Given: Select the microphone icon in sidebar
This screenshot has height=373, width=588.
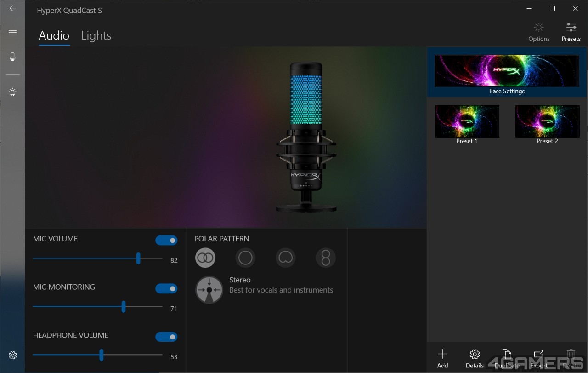Looking at the screenshot, I should (x=12, y=57).
